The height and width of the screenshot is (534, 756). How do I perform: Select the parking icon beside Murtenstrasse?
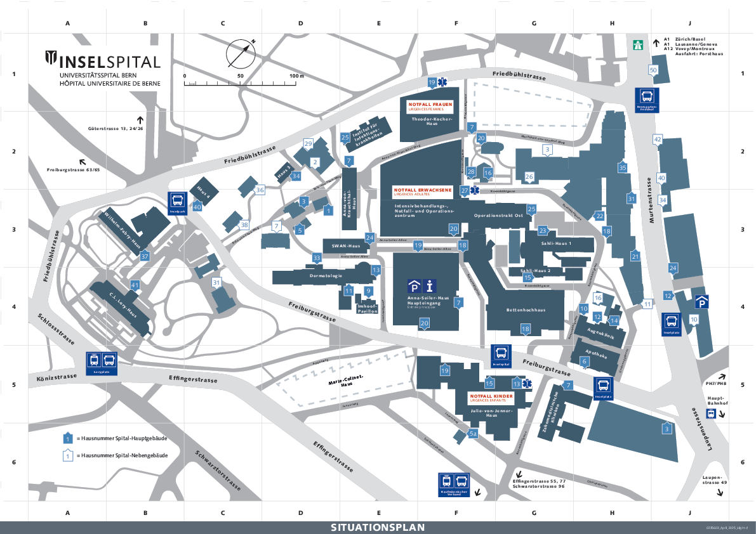[701, 303]
